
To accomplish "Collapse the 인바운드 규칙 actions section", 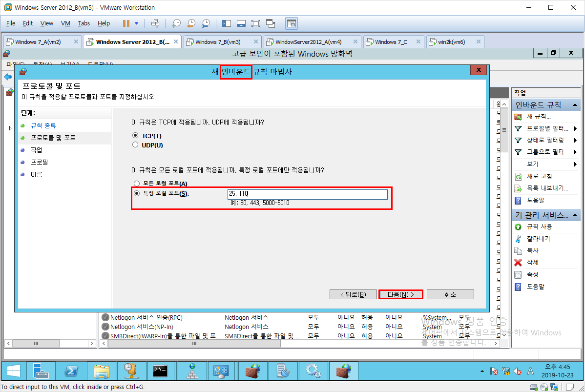I will (575, 105).
